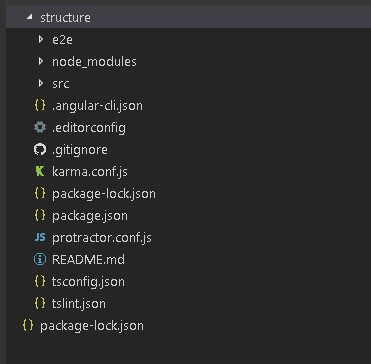
Task: Click braces icon of root-level package-lock.json
Action: [28, 326]
